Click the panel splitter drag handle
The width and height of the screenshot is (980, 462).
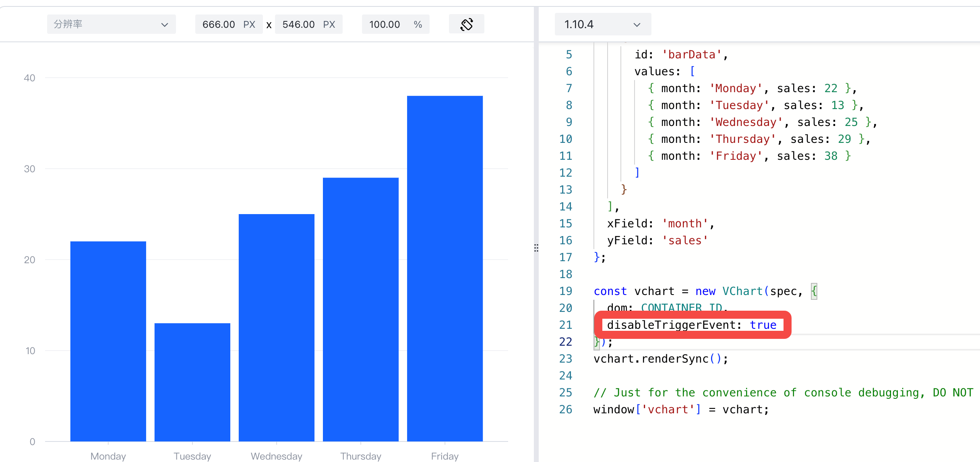click(536, 248)
